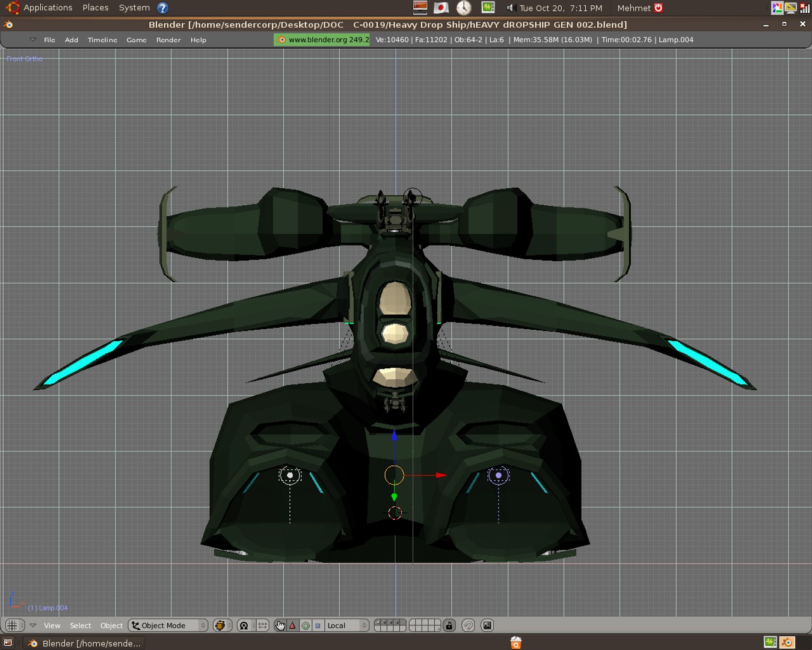Enable the rotate manipulator circle

306,625
